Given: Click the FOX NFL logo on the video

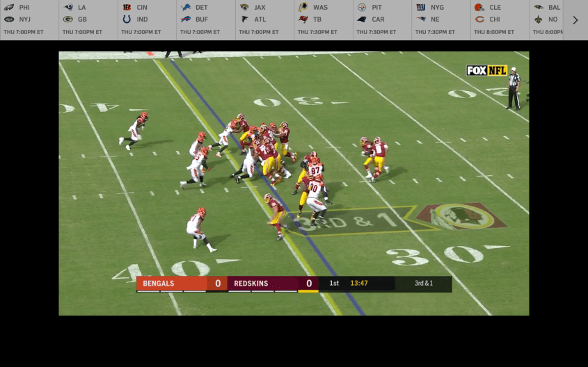Looking at the screenshot, I should (x=486, y=70).
